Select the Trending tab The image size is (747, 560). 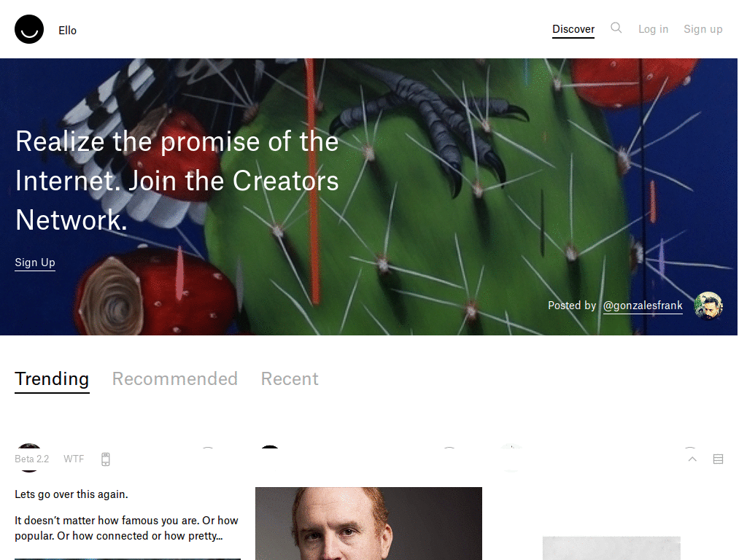52,380
